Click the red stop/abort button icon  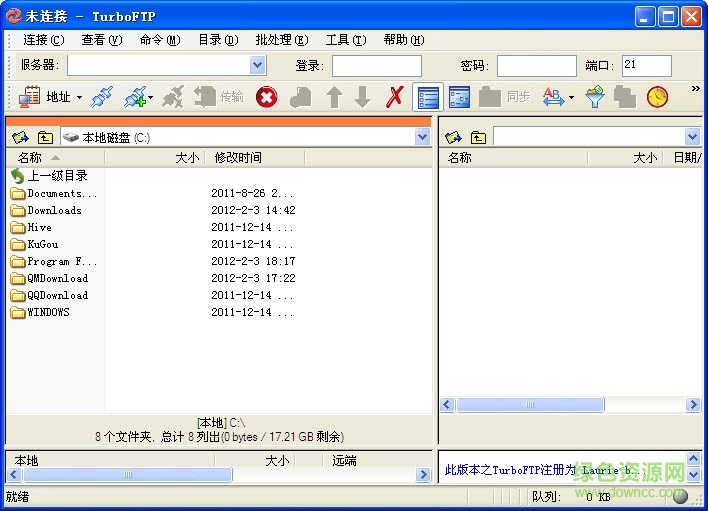(266, 97)
